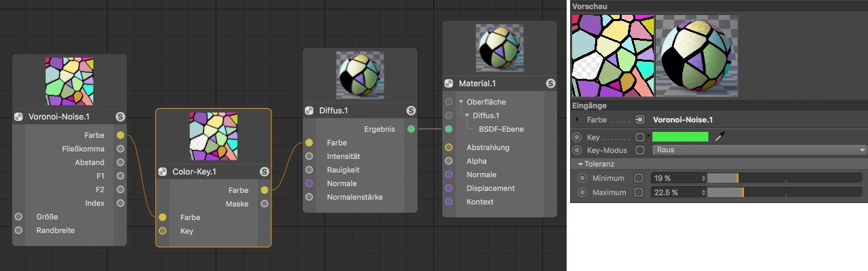Select the BSDF-Ebene entry in Material.1

point(501,129)
